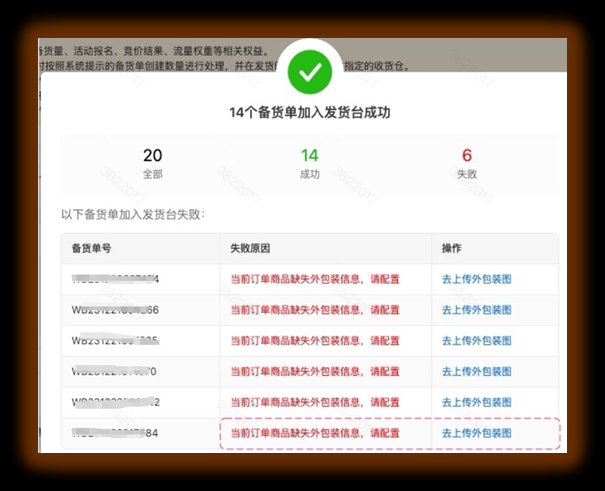Click 去上传外包装图 link in fifth row

tap(476, 403)
